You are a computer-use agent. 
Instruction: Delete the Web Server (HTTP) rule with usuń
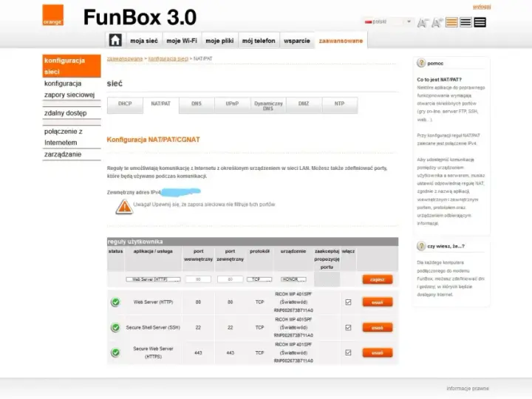point(378,302)
